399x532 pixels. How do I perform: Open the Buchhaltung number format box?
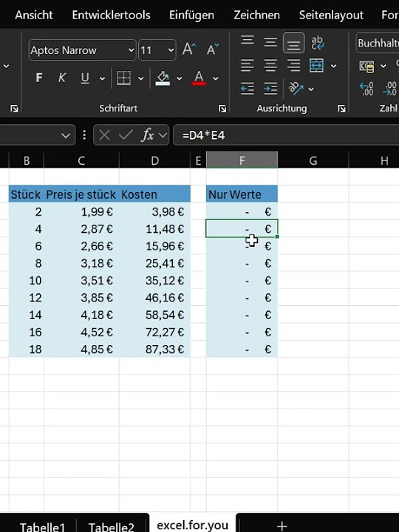378,43
